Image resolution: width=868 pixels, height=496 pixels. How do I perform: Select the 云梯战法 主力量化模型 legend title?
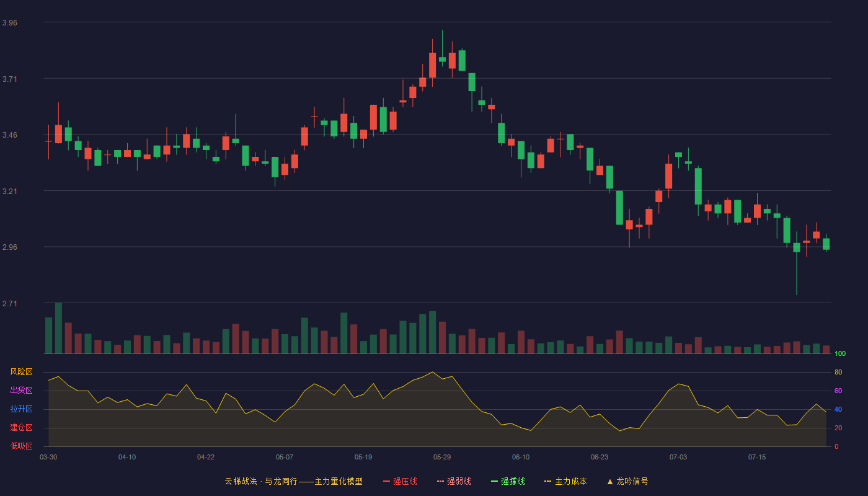293,481
